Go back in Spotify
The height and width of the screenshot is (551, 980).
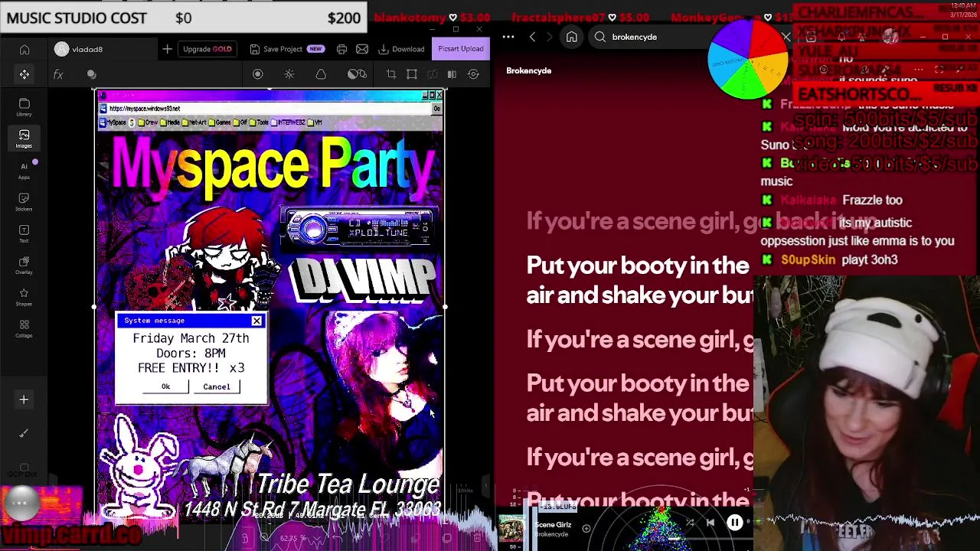[x=532, y=37]
